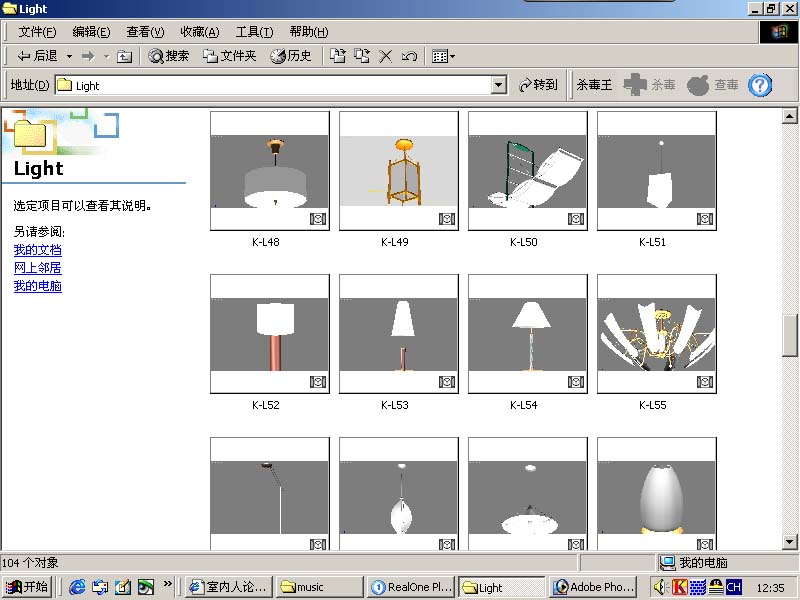Click the volume speaker tray icon

coord(660,587)
